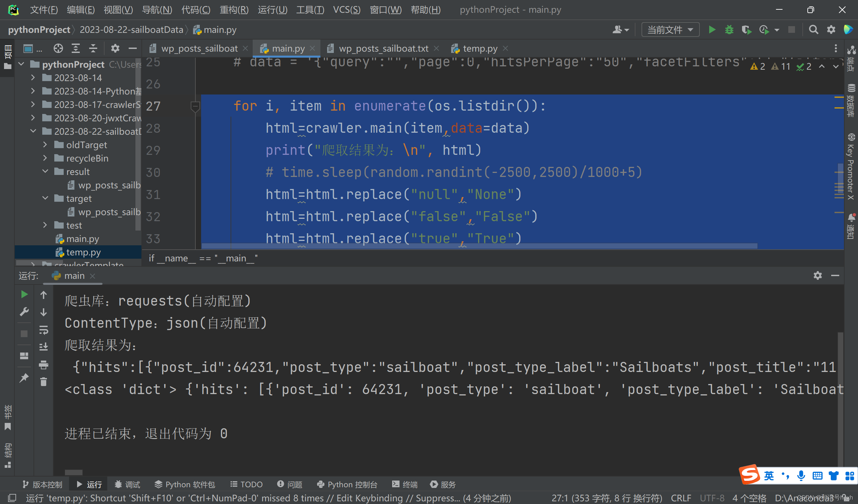The width and height of the screenshot is (858, 504).
Task: Run the current file with green play button
Action: 712,29
